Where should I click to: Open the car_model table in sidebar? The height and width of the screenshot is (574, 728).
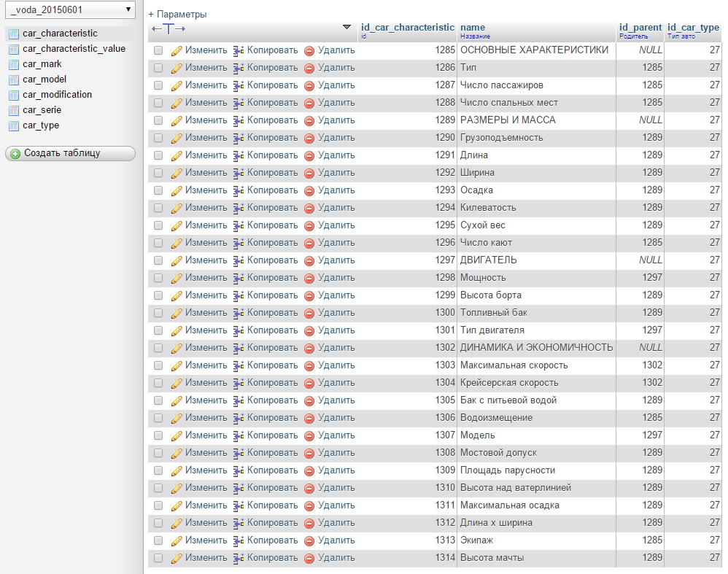(44, 79)
